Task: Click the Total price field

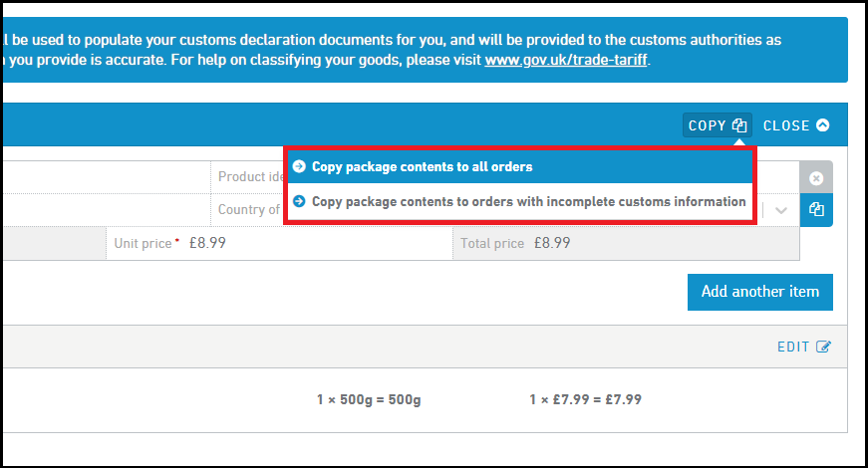Action: 625,243
